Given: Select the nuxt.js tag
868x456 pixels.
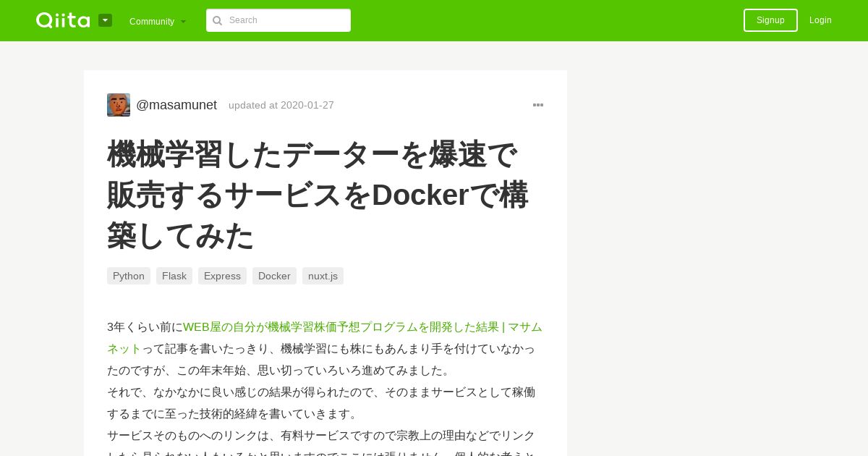Looking at the screenshot, I should [x=323, y=276].
